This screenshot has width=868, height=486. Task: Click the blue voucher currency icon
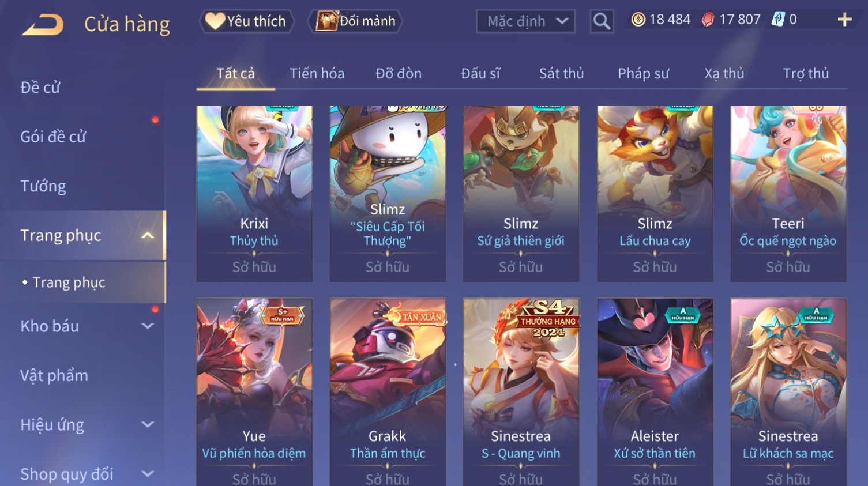(x=778, y=20)
